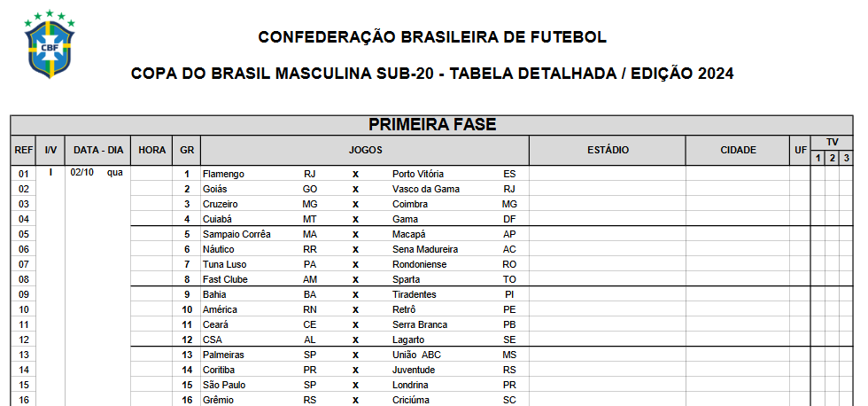Select the TV sub-column '2' header
The height and width of the screenshot is (406, 868).
point(833,158)
